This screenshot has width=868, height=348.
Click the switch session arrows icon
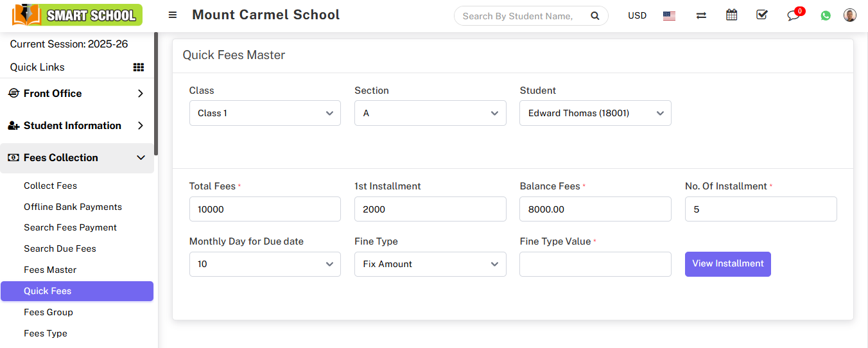point(701,15)
